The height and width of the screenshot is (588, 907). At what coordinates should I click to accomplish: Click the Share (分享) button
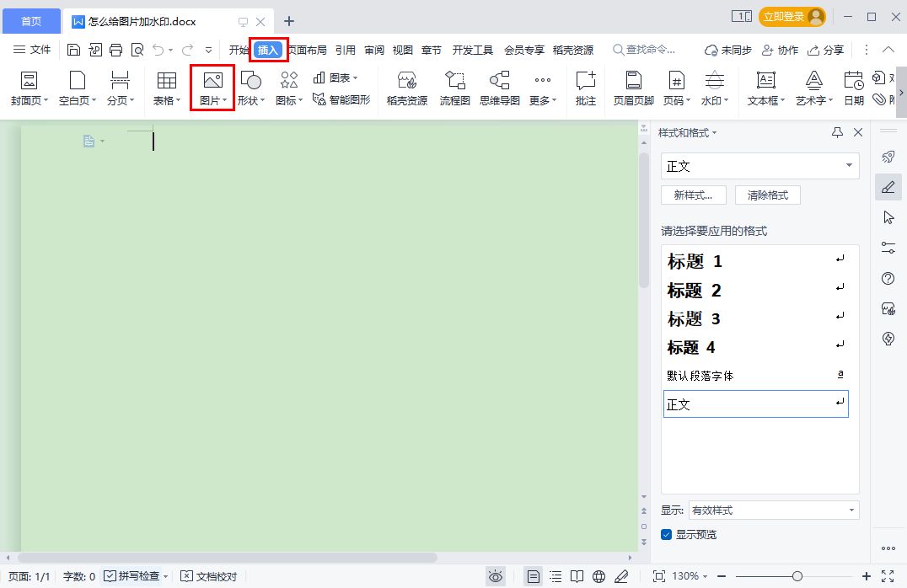pyautogui.click(x=825, y=51)
